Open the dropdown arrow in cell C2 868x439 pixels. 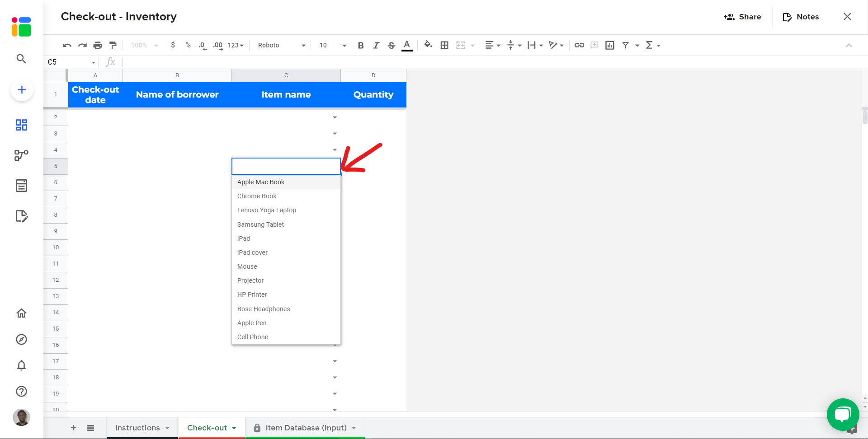coord(335,117)
